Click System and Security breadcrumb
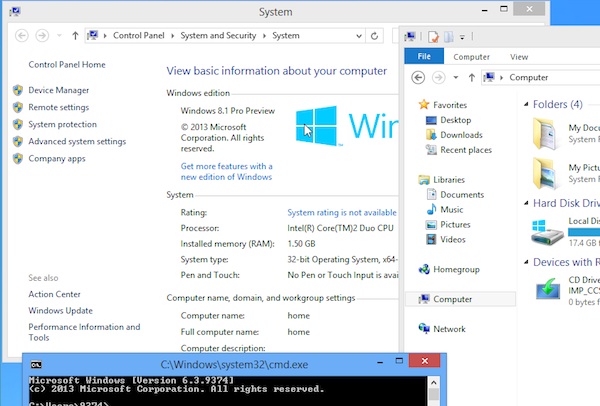Screen dimensions: 600x406 218,36
